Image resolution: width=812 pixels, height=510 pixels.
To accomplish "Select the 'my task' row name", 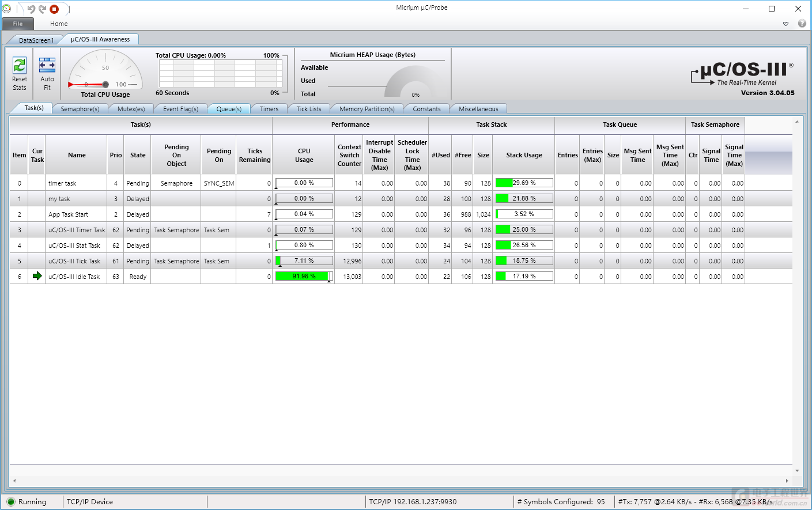I will click(59, 199).
